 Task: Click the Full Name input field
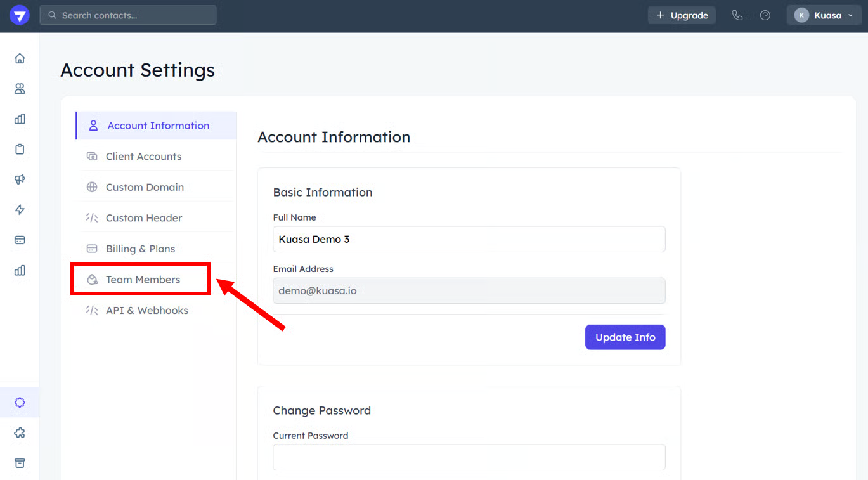[x=469, y=239]
